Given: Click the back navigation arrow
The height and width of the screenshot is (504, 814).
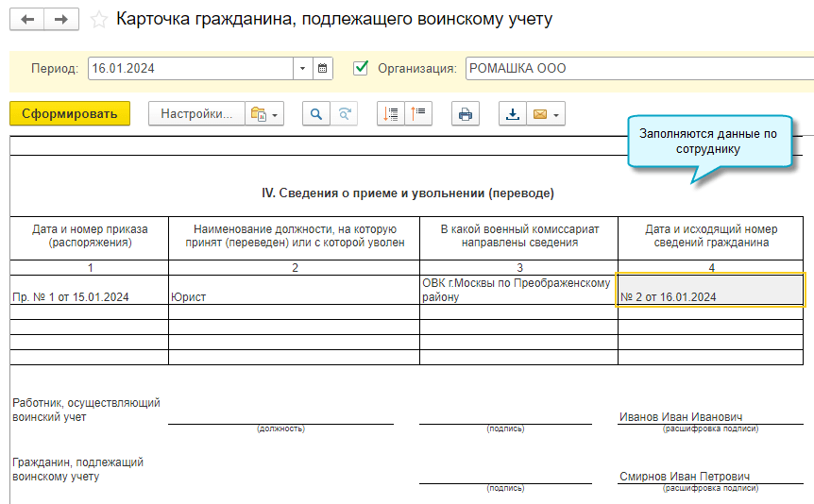Looking at the screenshot, I should pos(27,20).
